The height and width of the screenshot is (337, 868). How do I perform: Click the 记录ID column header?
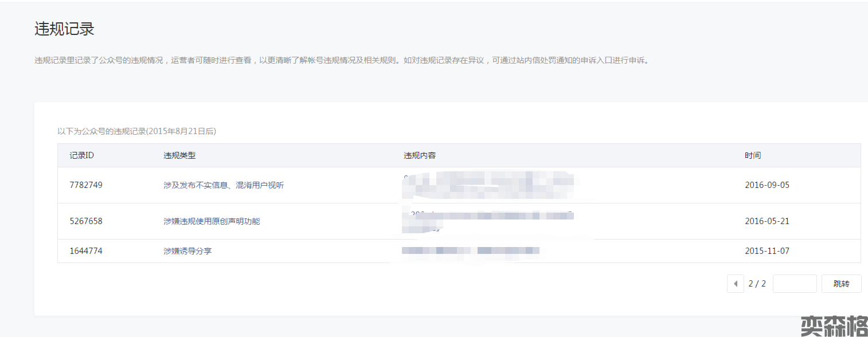[x=82, y=155]
